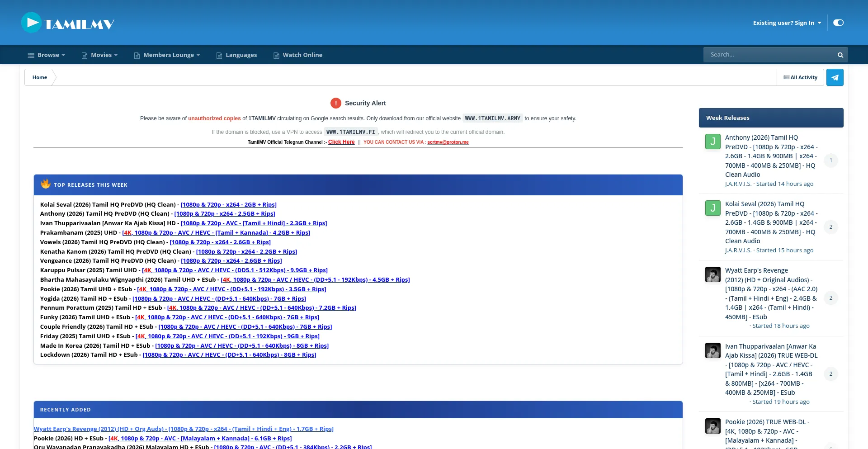Click the search magnifier icon

click(840, 55)
